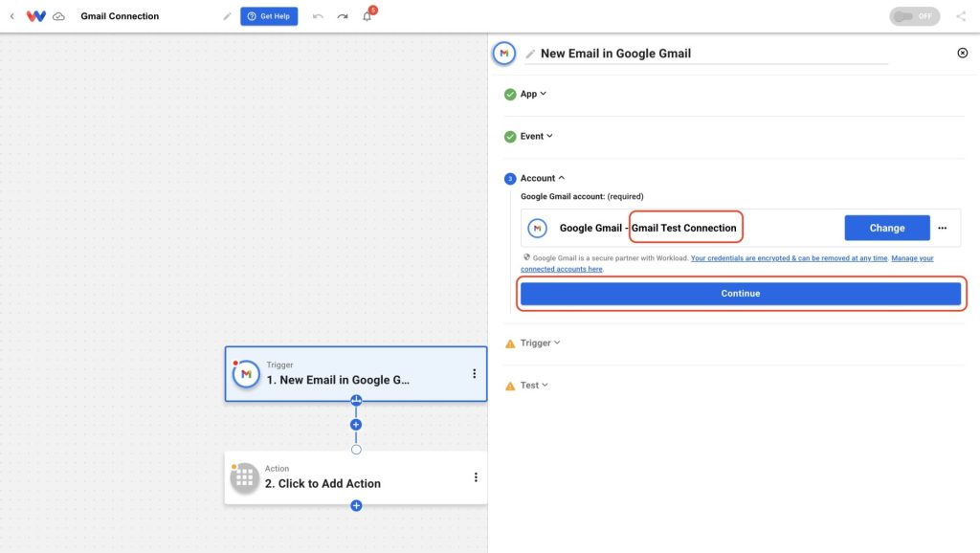The image size is (980, 553).
Task: Click the cloud save status icon
Action: pyautogui.click(x=58, y=16)
